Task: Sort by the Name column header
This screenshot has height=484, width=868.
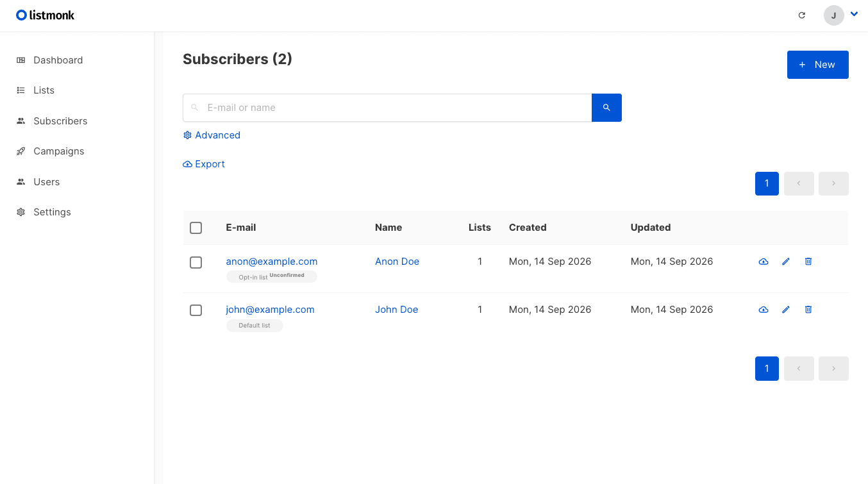Action: pos(388,228)
